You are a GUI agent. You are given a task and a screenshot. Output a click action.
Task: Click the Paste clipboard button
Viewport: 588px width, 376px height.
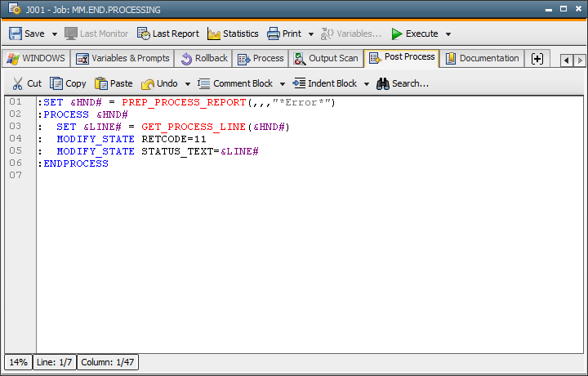[114, 83]
